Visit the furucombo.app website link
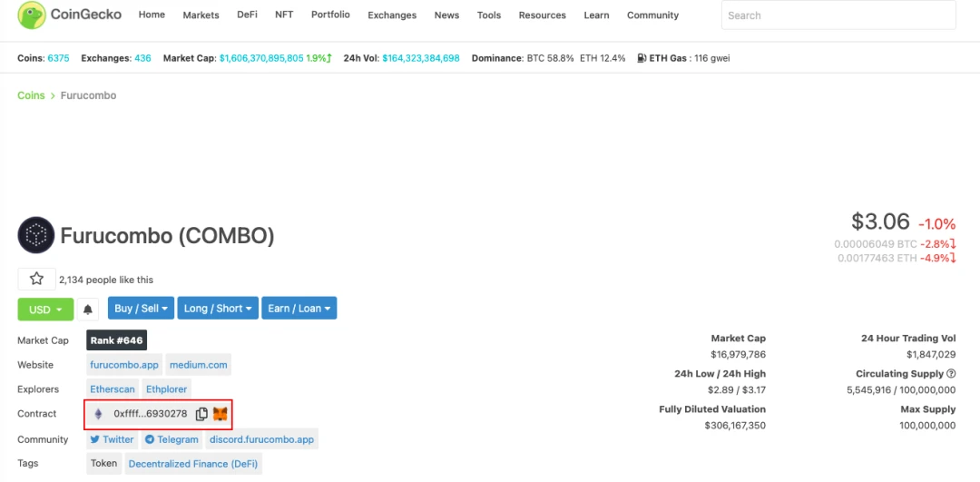The width and height of the screenshot is (980, 482). pos(124,365)
